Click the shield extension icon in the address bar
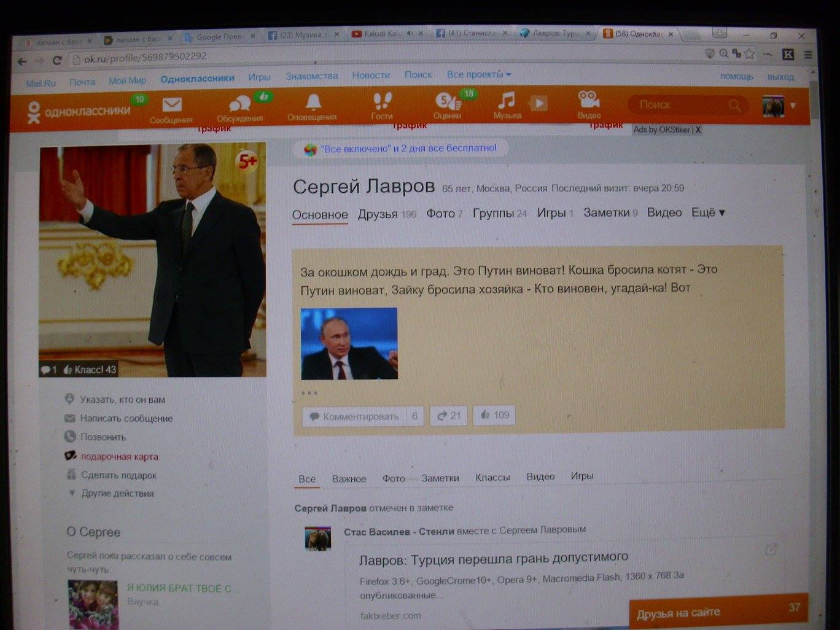 click(710, 54)
